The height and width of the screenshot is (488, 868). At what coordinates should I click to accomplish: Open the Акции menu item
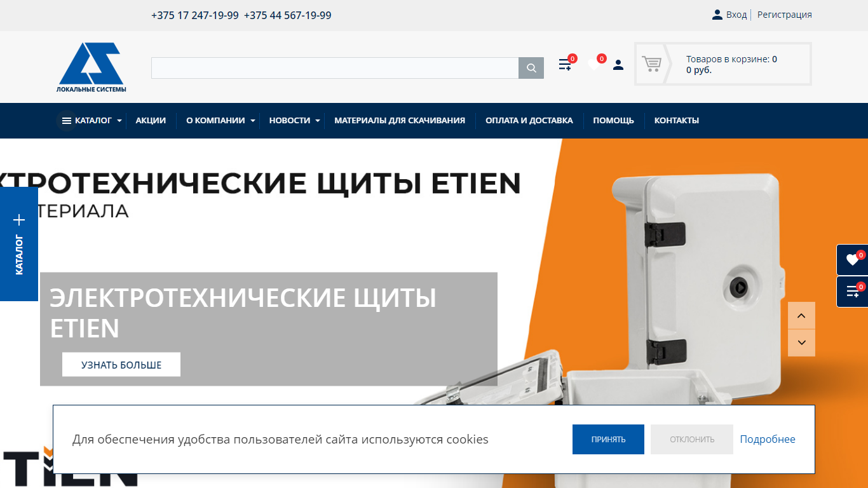[x=151, y=120]
